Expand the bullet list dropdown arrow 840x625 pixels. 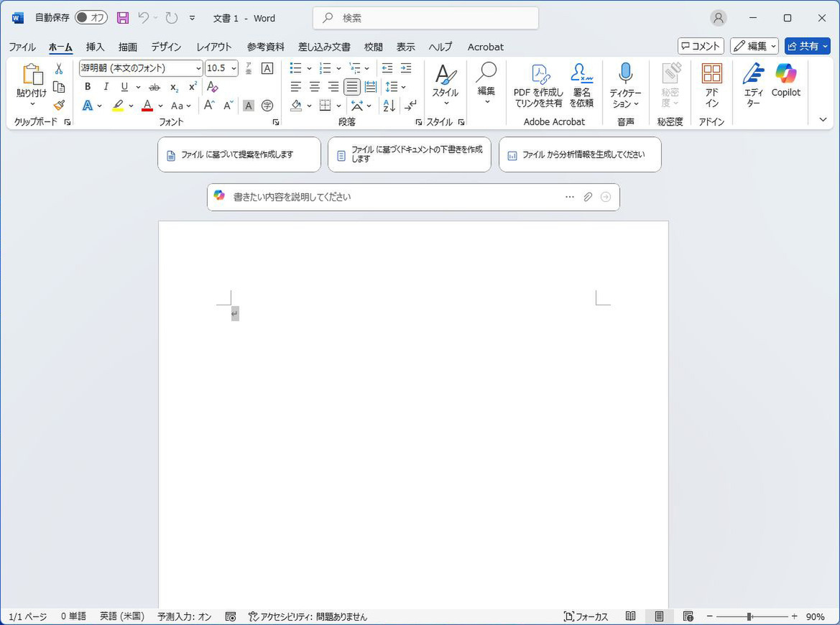coord(309,68)
